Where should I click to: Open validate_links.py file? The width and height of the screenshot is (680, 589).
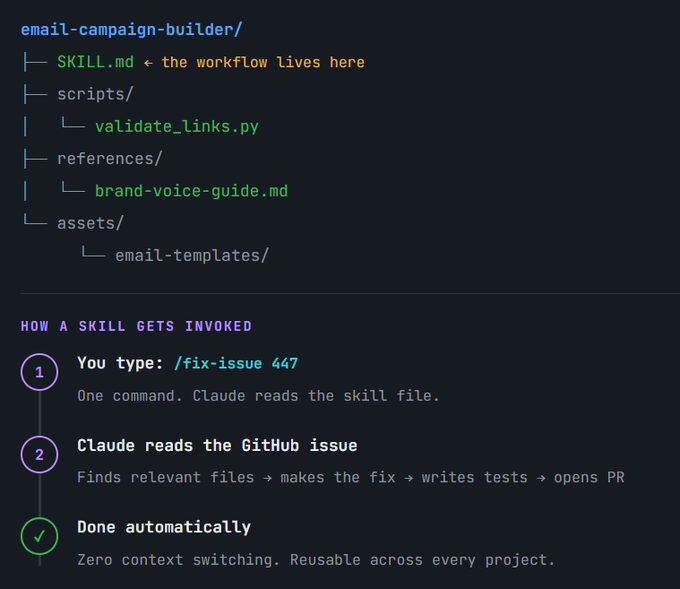point(177,127)
